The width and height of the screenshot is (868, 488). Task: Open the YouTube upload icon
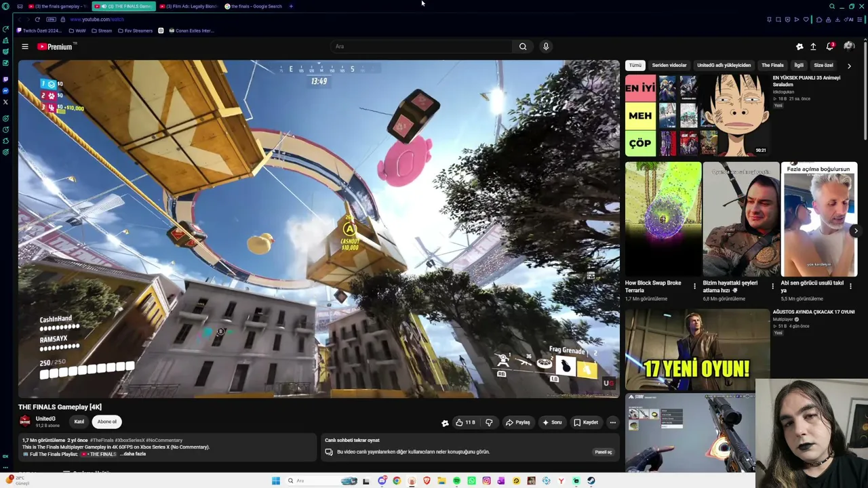pyautogui.click(x=813, y=47)
